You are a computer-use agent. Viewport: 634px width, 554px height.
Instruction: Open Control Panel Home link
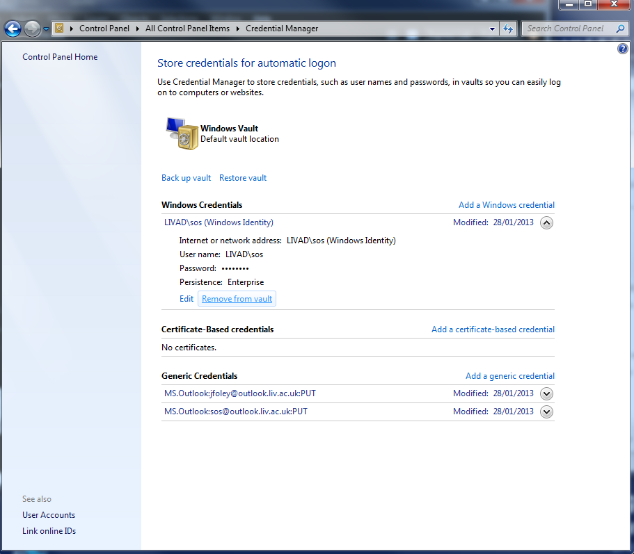coord(60,57)
